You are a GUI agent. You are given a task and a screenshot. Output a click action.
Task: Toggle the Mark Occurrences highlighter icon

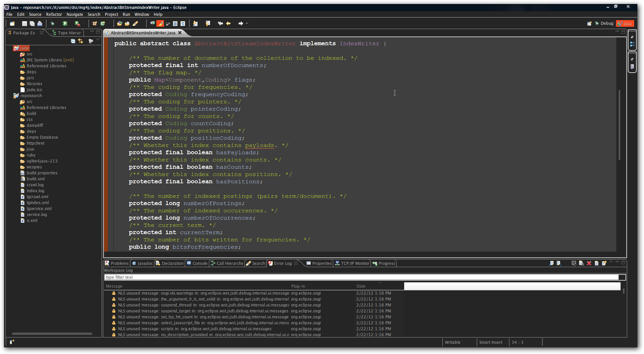[160, 23]
